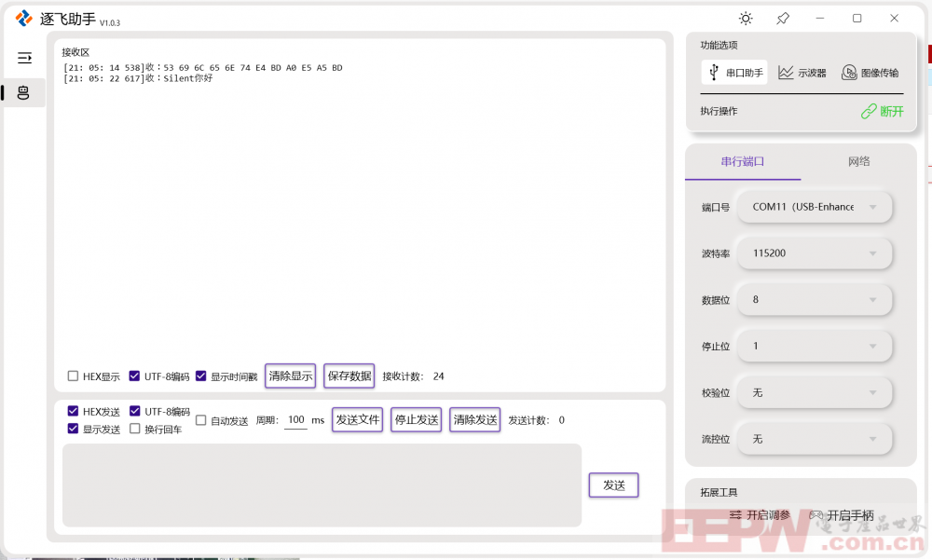Switch to the 网络 network tab

tap(859, 162)
